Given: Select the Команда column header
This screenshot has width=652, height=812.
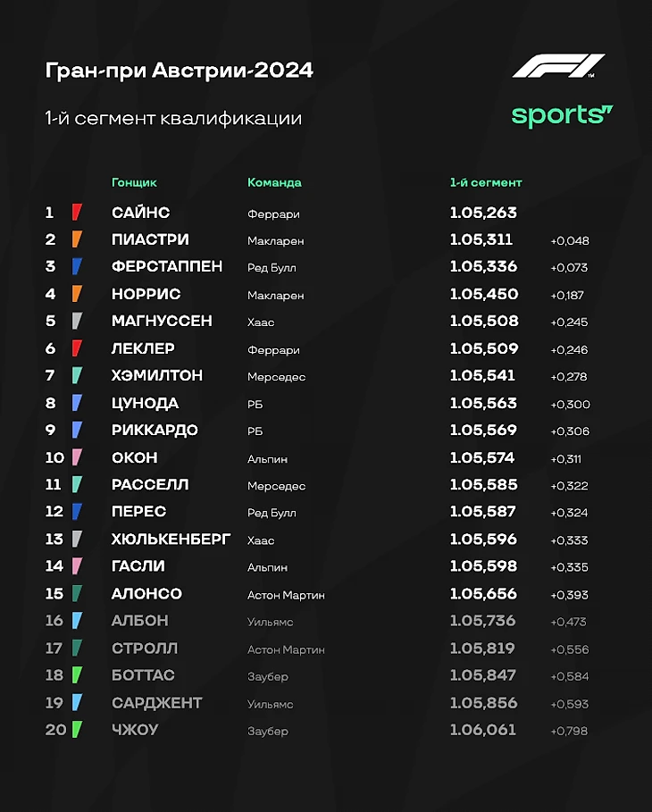Looking at the screenshot, I should 274,182.
